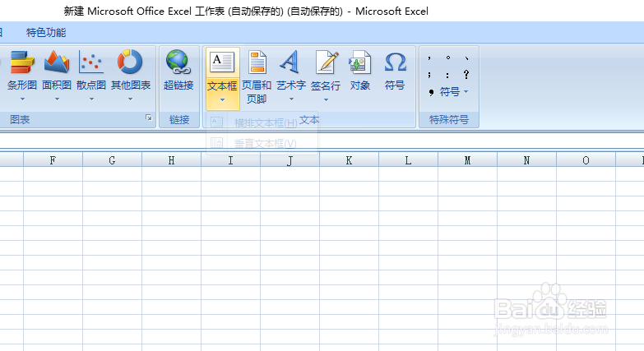Viewport: 644px width, 351px height.
Task: Open the chart group dialog launcher
Action: [x=149, y=118]
